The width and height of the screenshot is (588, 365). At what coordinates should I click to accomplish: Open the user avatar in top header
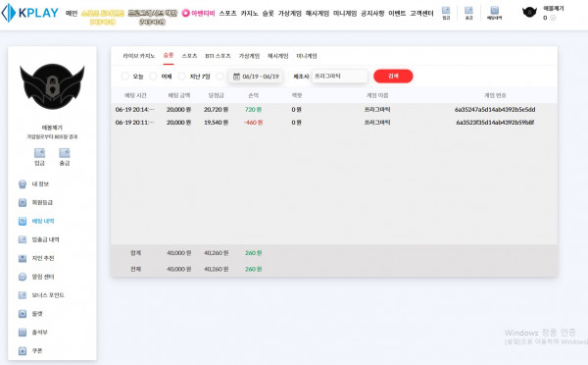pyautogui.click(x=529, y=13)
